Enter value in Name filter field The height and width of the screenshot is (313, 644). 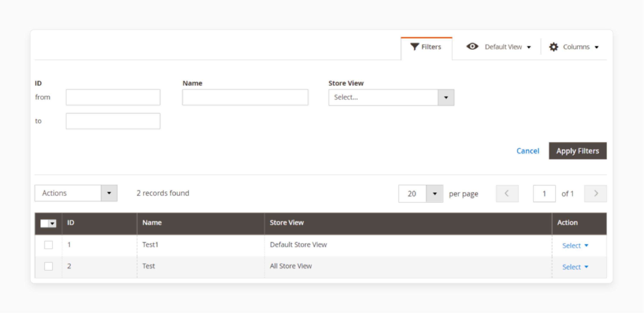(x=245, y=97)
